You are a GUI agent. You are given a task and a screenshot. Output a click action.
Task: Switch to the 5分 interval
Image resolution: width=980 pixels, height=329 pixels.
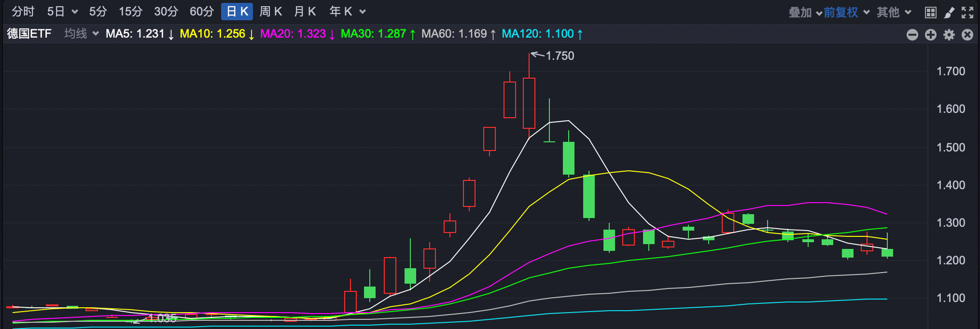pyautogui.click(x=98, y=12)
